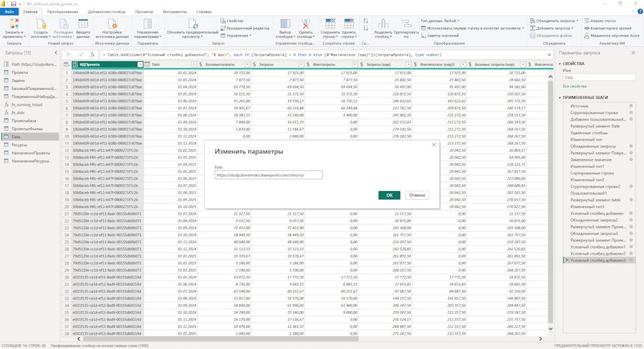Close the Изменить параметры dialog
Screen dimensions: 644x349
[434, 144]
